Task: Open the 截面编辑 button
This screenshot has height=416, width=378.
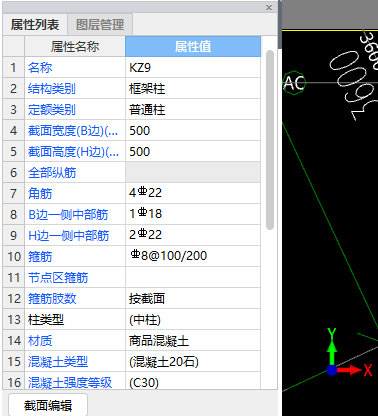Action: (48, 405)
